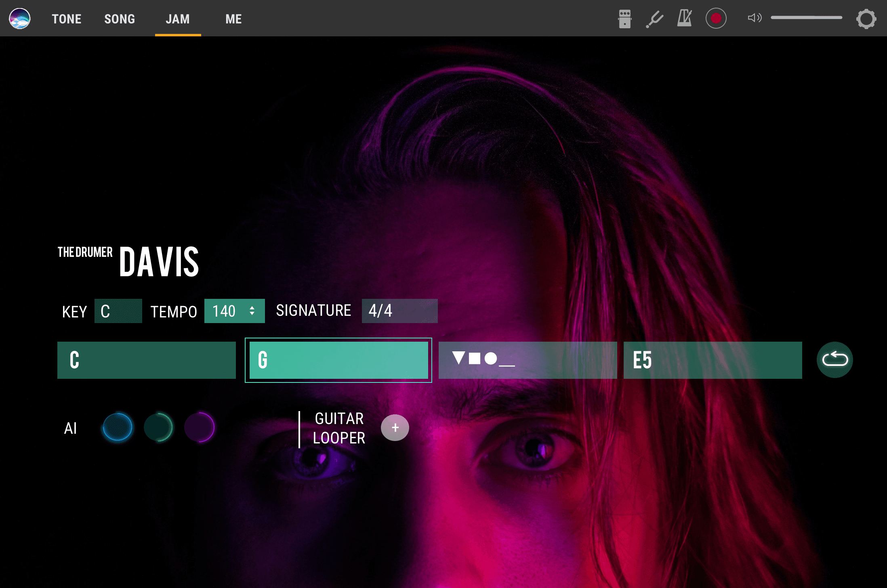Click the master volume slider
This screenshot has height=588, width=887.
tap(806, 18)
